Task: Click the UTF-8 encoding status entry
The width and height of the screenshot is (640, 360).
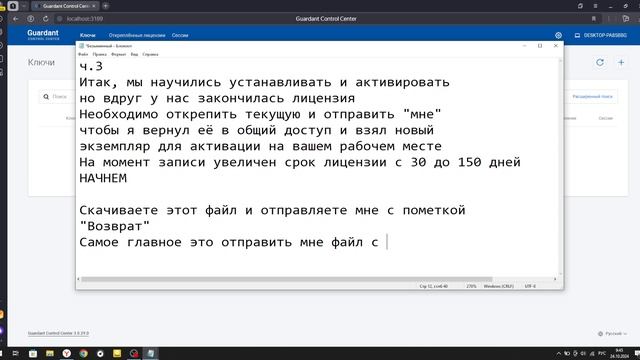Action: [x=530, y=287]
